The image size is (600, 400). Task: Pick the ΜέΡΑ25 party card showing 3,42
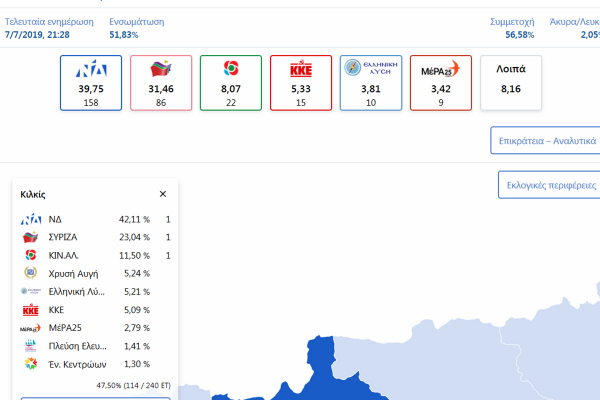[441, 83]
